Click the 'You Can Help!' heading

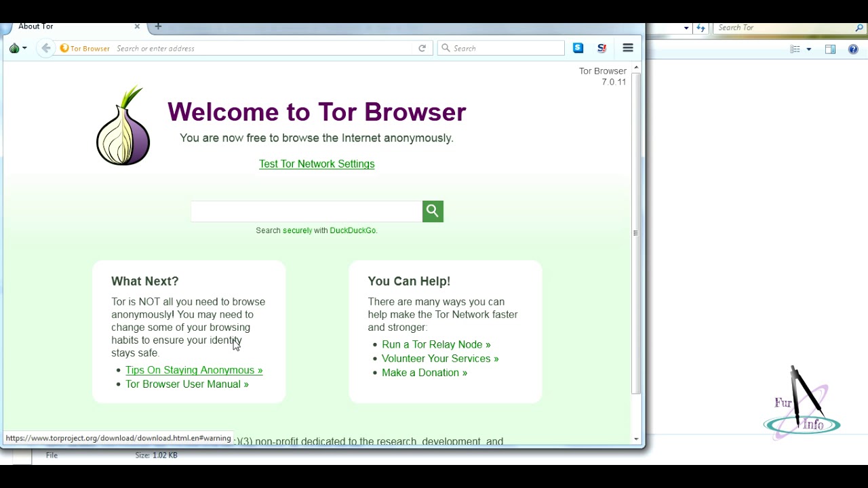pos(409,281)
